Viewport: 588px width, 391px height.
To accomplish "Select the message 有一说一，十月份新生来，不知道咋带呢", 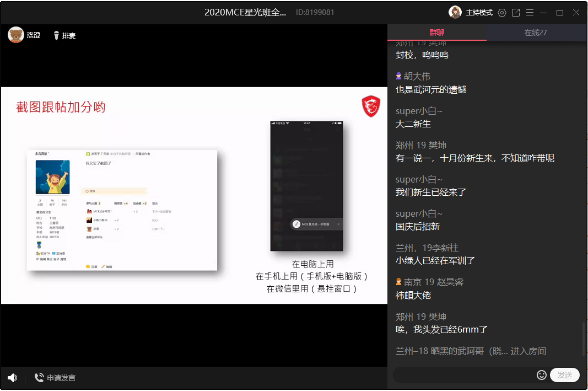I will [474, 158].
